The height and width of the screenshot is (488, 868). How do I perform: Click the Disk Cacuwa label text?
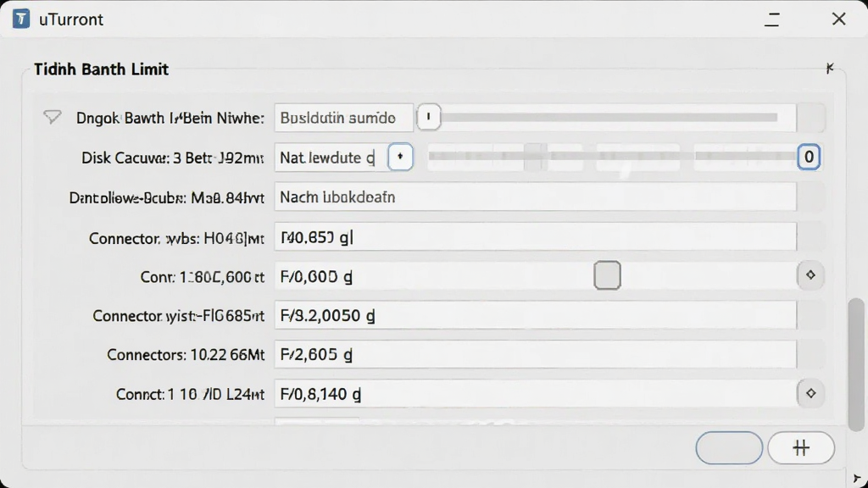172,158
